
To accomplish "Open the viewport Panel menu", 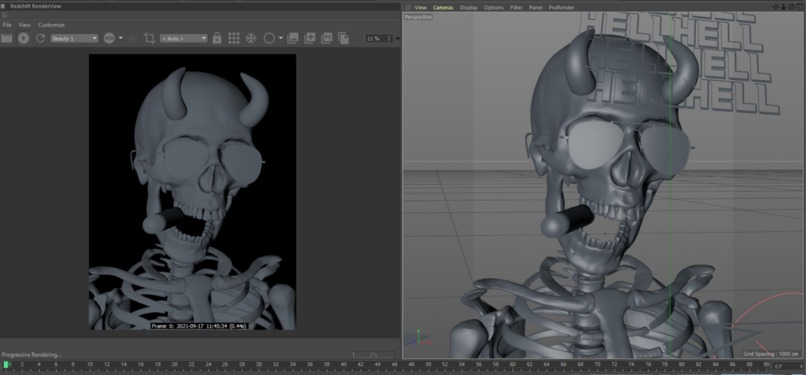I will 536,8.
